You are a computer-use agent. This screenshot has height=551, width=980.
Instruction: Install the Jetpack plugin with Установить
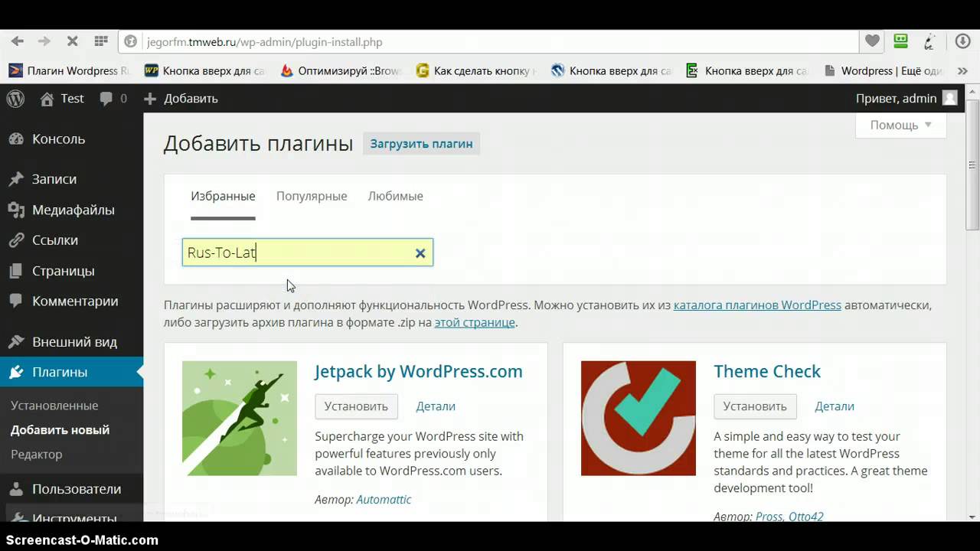356,406
